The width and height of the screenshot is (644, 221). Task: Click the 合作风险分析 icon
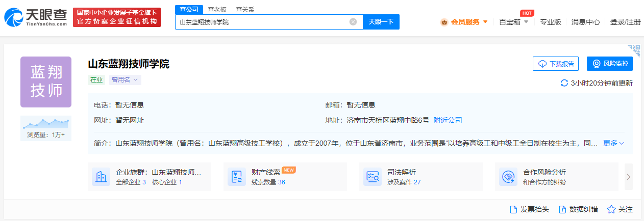pyautogui.click(x=508, y=177)
